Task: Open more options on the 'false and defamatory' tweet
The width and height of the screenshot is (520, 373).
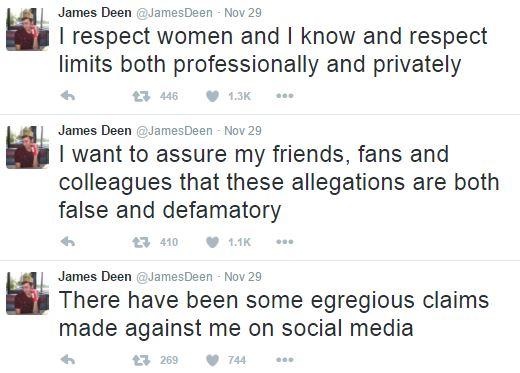Action: tap(285, 242)
